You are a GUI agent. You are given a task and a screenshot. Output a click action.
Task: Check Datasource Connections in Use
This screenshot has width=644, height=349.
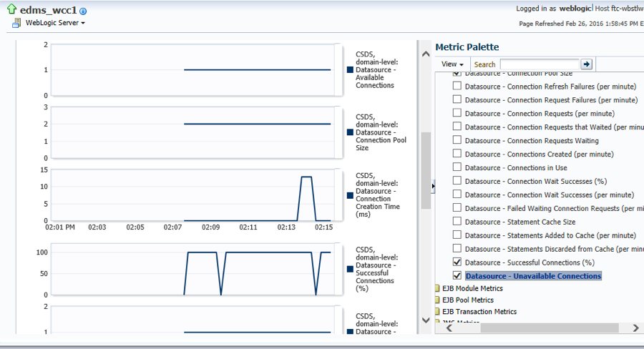click(457, 167)
